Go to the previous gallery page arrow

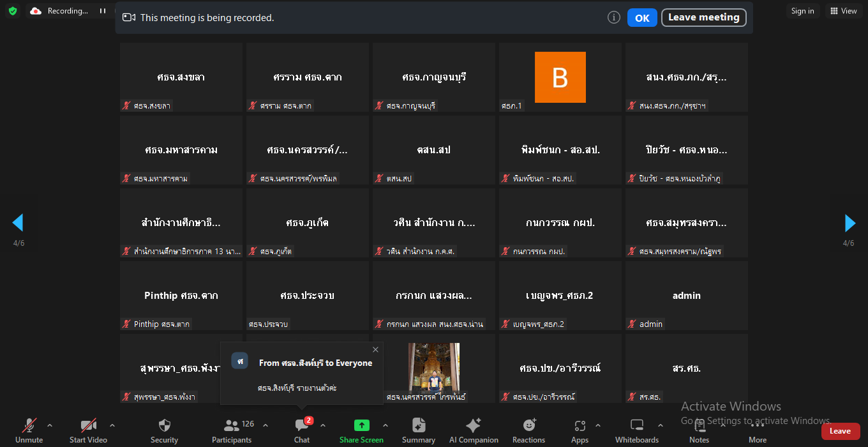click(x=18, y=223)
